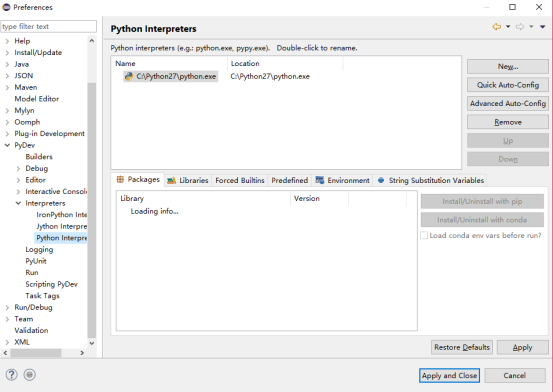Viewport: 553px width, 392px height.
Task: Open the Predefined tab
Action: [290, 180]
